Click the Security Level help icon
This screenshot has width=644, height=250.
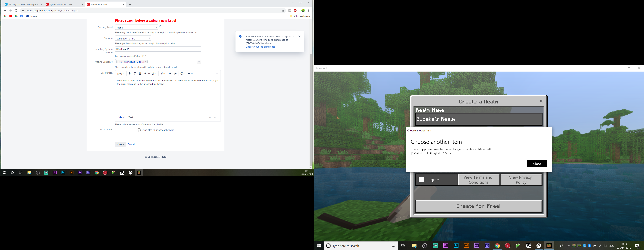coord(160,26)
